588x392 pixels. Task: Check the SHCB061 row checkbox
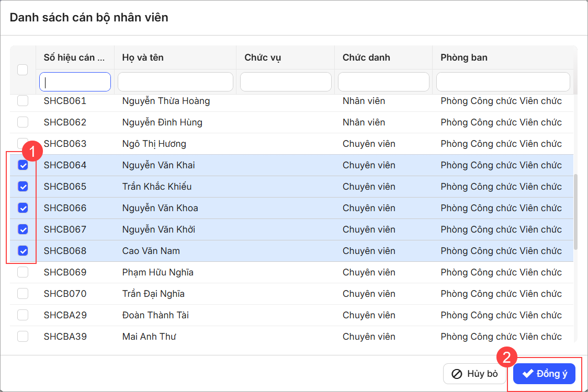[23, 101]
